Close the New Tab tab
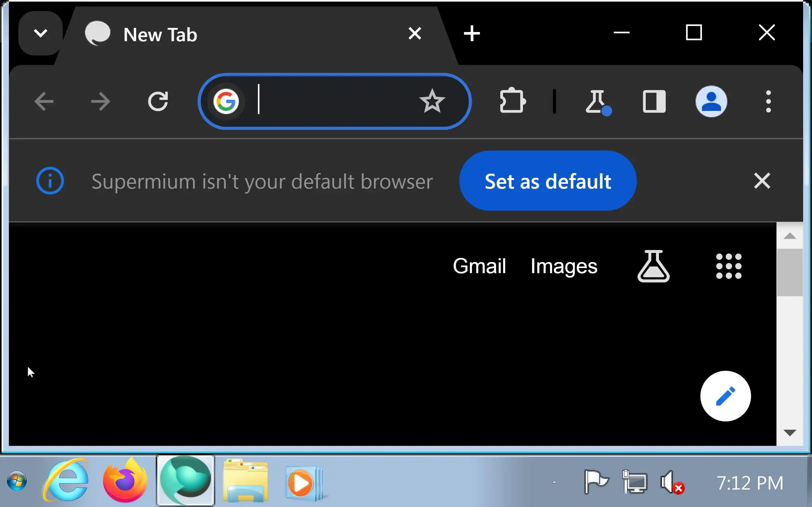Viewport: 812px width, 507px height. (415, 34)
